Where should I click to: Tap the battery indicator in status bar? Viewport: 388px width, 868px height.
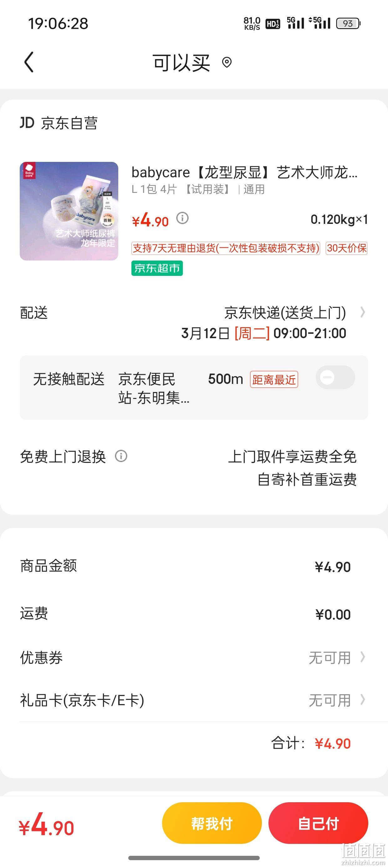coord(348,23)
